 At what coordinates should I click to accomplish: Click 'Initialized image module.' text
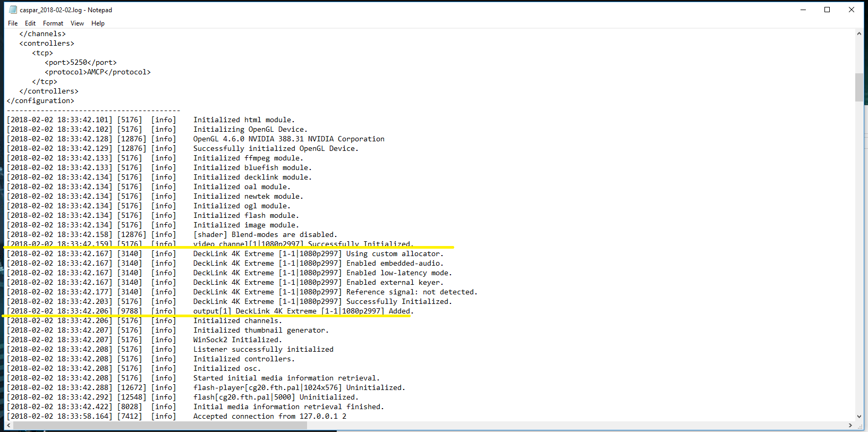coord(246,225)
